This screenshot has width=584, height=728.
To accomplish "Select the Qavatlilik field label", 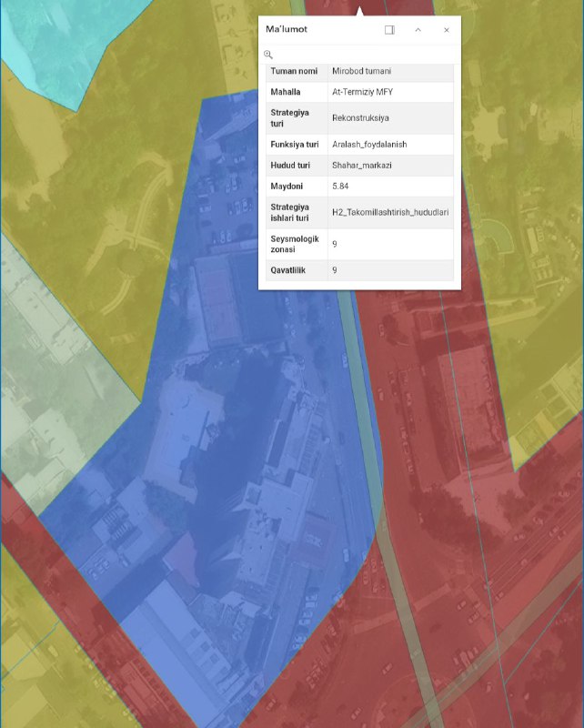I will click(x=287, y=270).
